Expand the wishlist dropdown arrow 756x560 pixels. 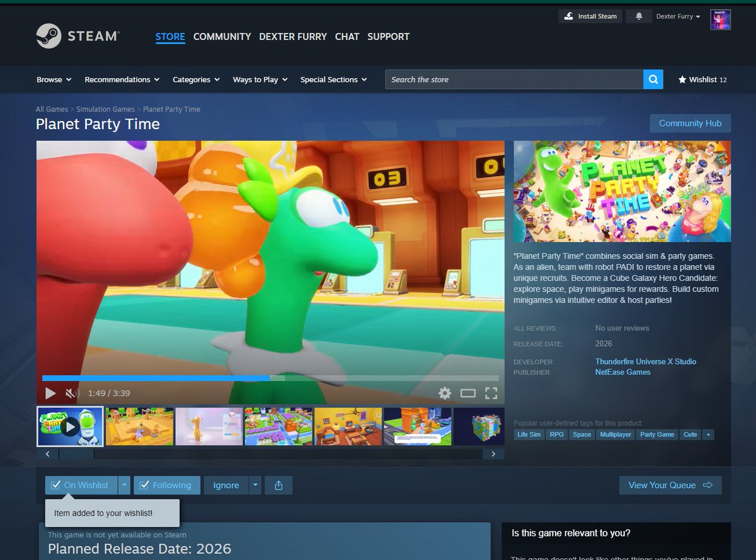coord(125,485)
